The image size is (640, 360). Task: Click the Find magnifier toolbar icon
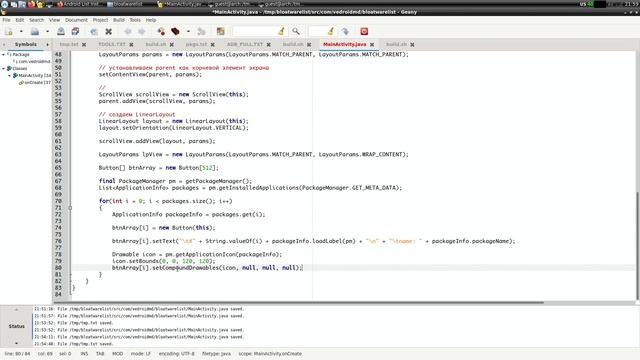click(296, 31)
